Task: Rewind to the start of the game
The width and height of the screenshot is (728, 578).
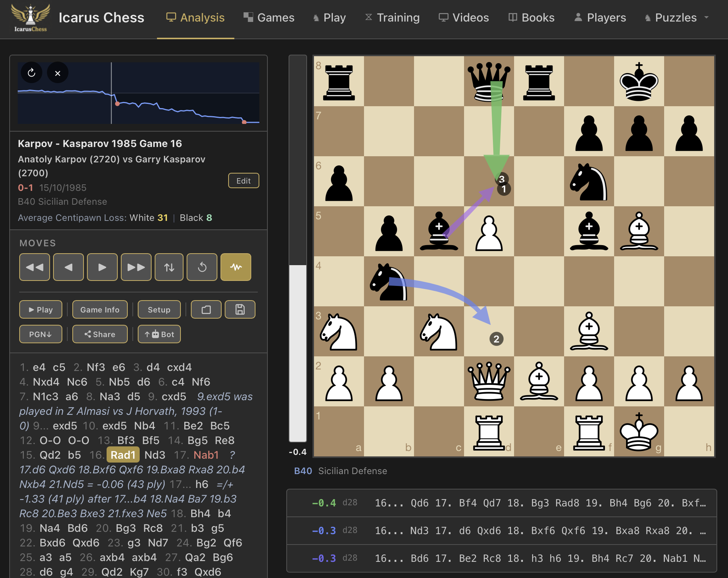Action: (x=34, y=267)
